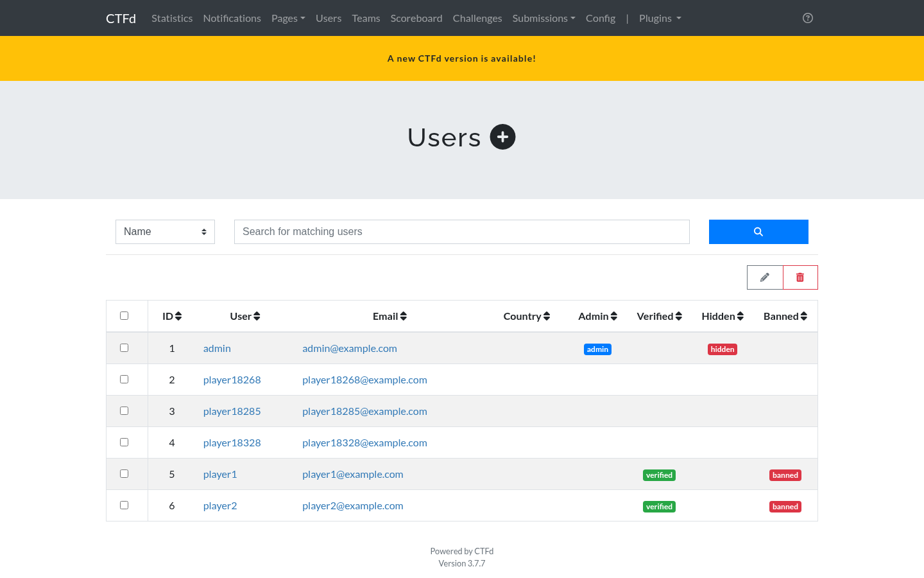Open the Teams nav item
Image resolution: width=924 pixels, height=578 pixels.
coord(366,18)
